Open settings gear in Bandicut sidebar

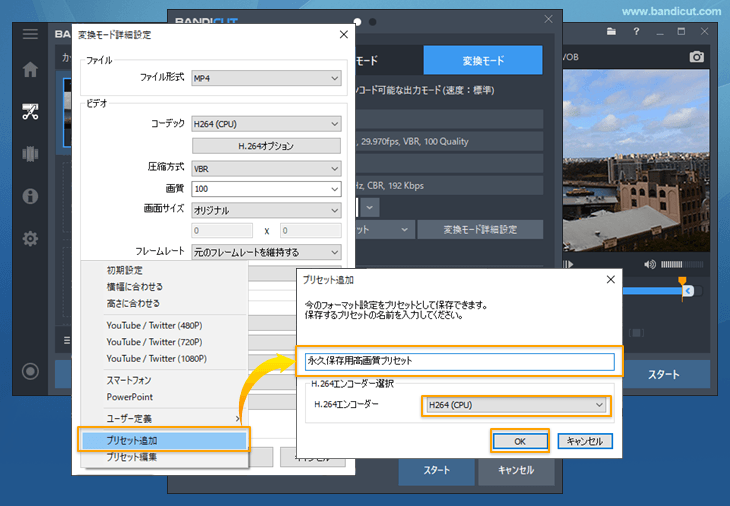(30, 238)
